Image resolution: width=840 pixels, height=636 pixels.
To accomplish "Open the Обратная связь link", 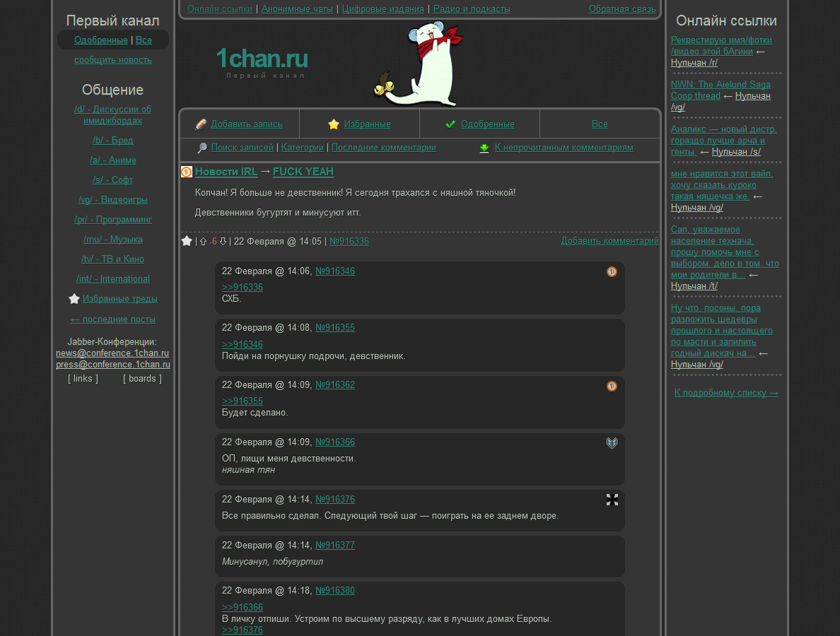I will pos(622,9).
